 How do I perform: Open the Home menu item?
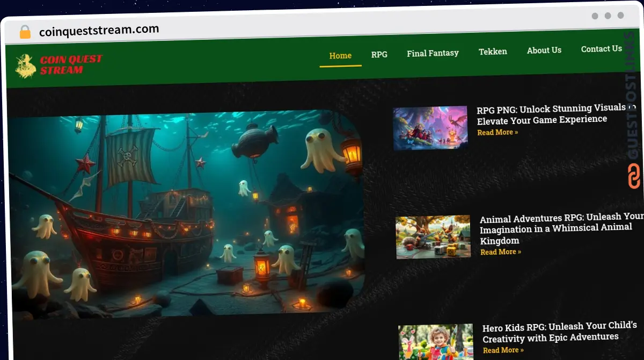coord(340,56)
